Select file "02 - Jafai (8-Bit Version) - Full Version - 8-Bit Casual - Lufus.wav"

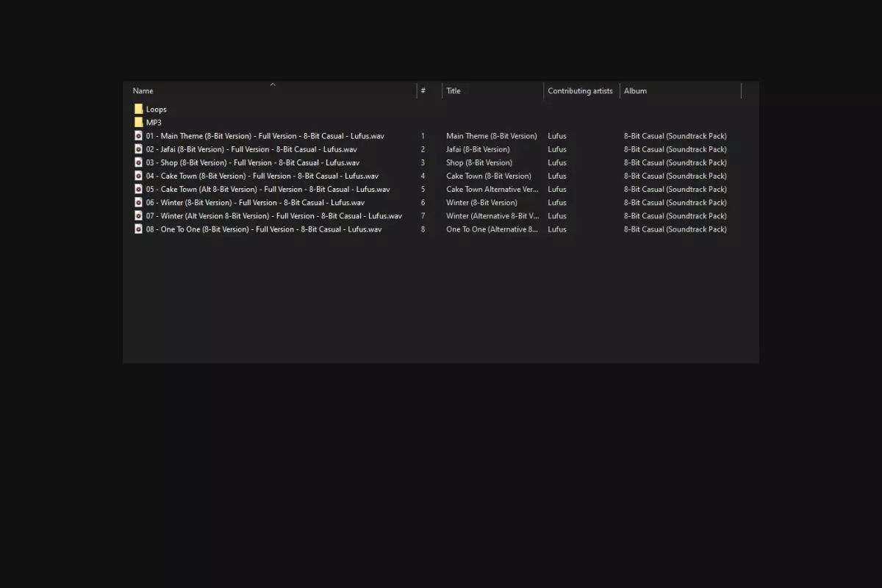tap(251, 148)
